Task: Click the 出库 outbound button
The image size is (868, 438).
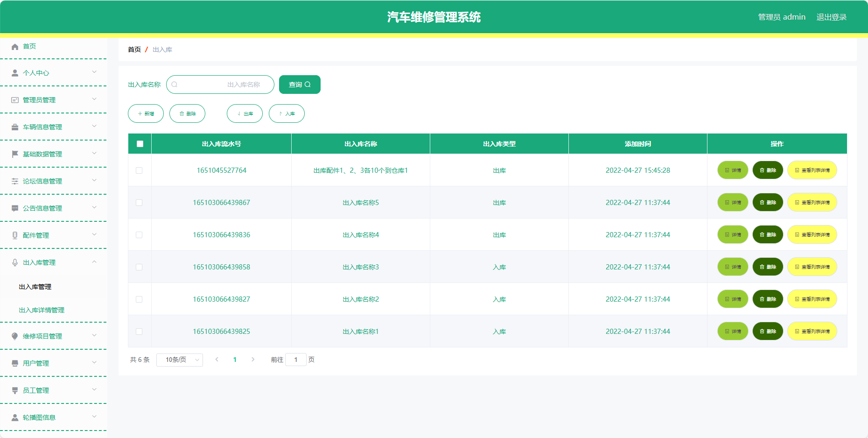Action: 245,113
